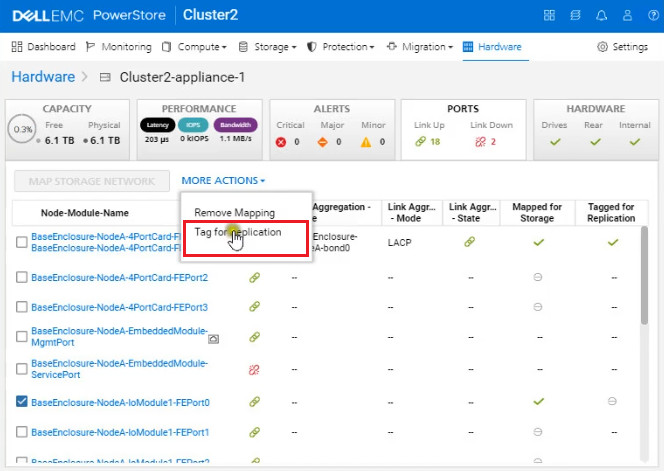This screenshot has width=664, height=471.
Task: Open BaseEnclosure-NodeA-IoModule1-FEPort1 link
Action: click(120, 432)
